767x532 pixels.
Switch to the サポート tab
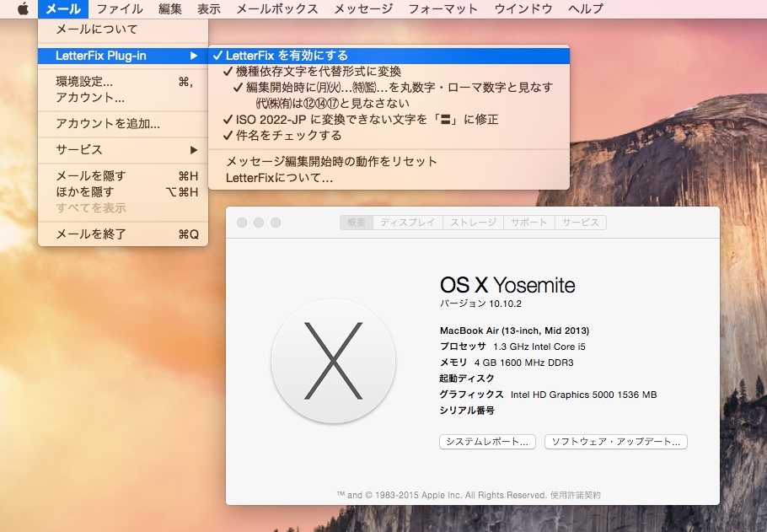click(x=529, y=223)
